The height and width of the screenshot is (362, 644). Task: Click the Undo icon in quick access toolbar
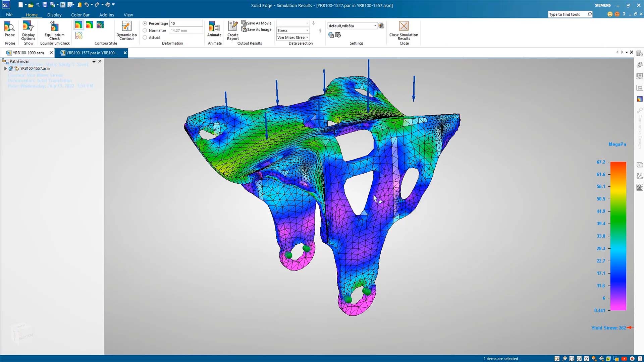point(87,5)
